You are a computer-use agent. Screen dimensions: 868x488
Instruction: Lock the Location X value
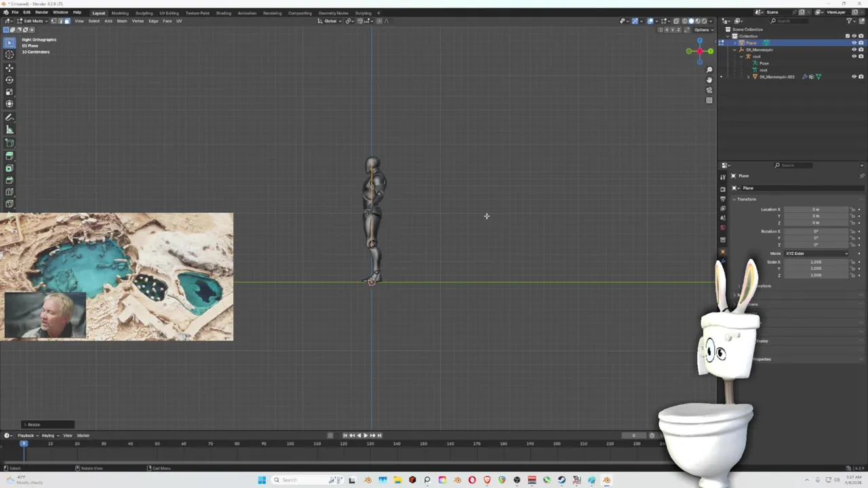click(853, 209)
